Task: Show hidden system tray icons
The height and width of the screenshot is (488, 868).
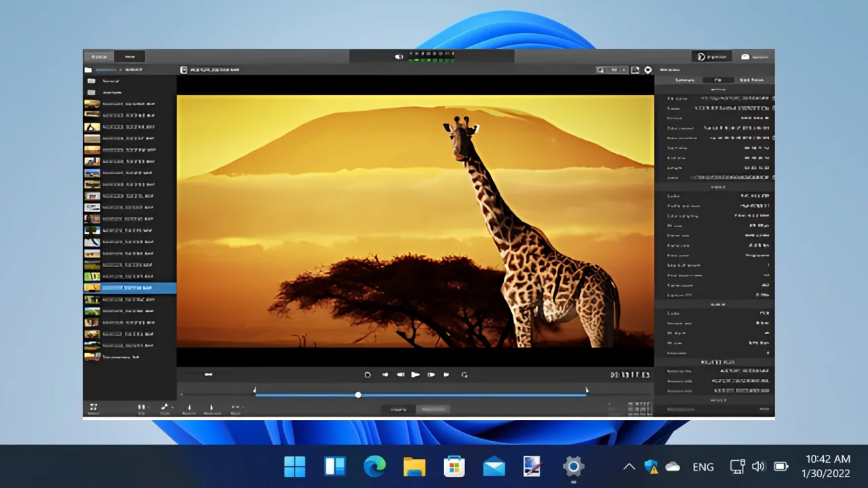Action: 629,466
